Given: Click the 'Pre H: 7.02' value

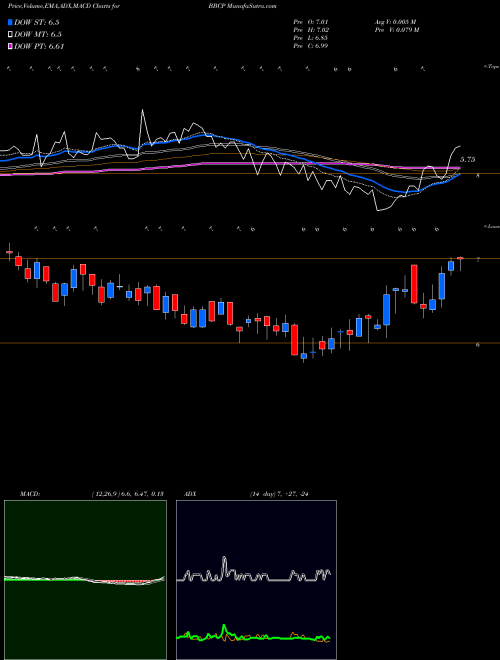Looking at the screenshot, I should coord(311,30).
